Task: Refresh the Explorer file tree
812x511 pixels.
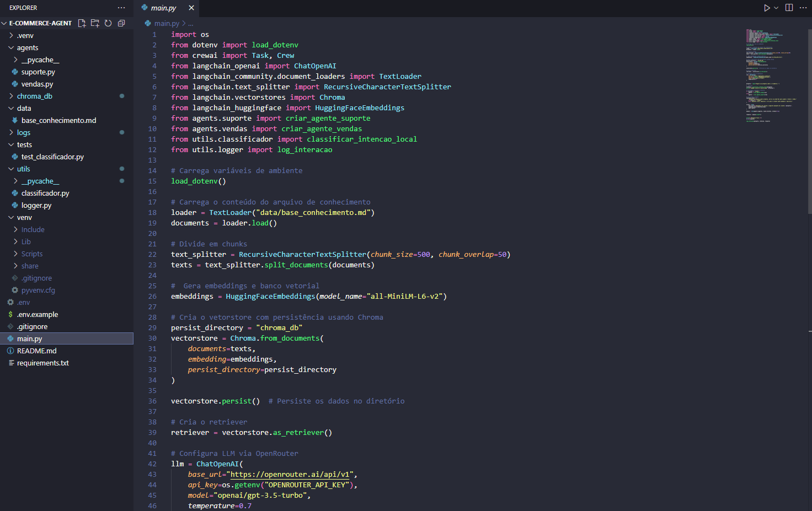Action: point(108,23)
